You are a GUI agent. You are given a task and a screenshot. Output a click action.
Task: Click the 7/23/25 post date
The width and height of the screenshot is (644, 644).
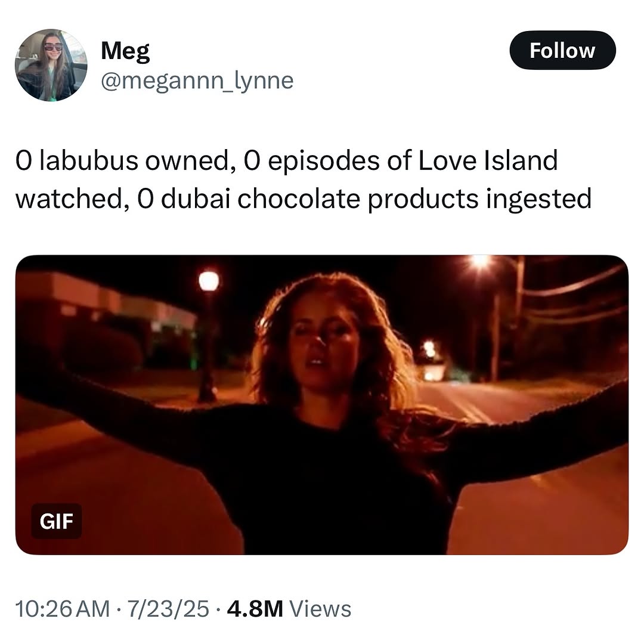pyautogui.click(x=168, y=609)
